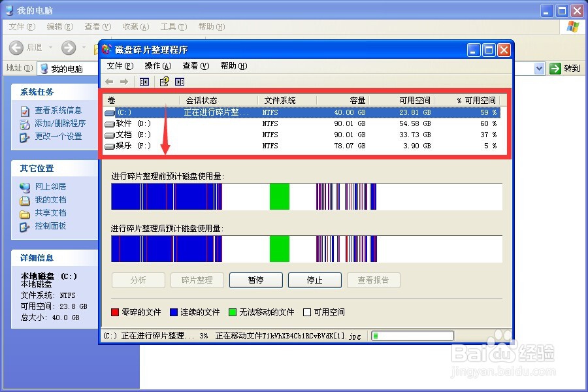
Task: Open the 收藏 menu in My Computer
Action: tap(135, 26)
